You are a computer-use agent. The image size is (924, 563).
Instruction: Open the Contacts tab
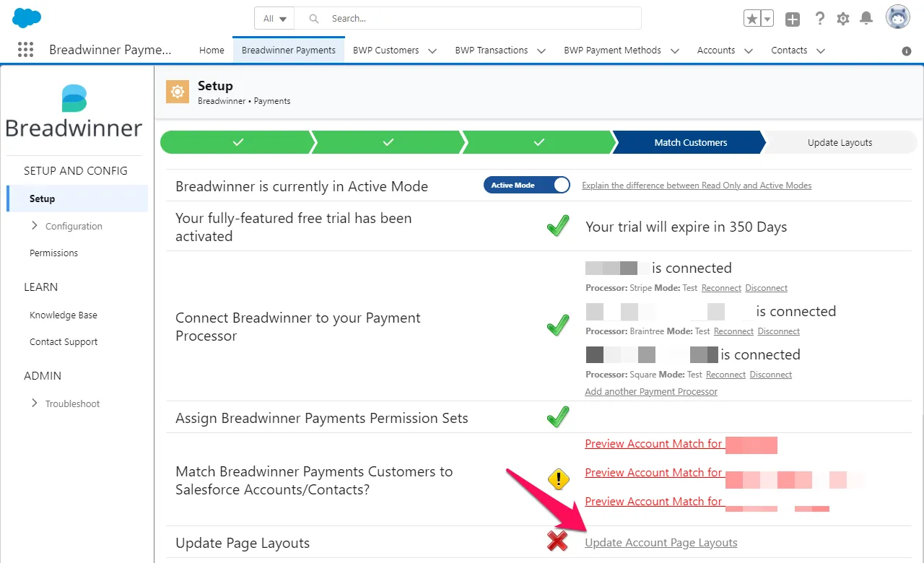[x=789, y=51]
